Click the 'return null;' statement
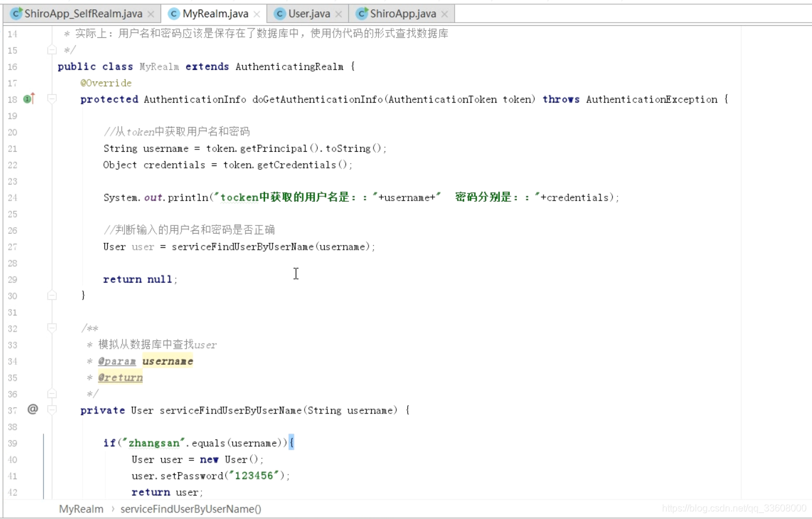Image resolution: width=812 pixels, height=519 pixels. (x=140, y=279)
